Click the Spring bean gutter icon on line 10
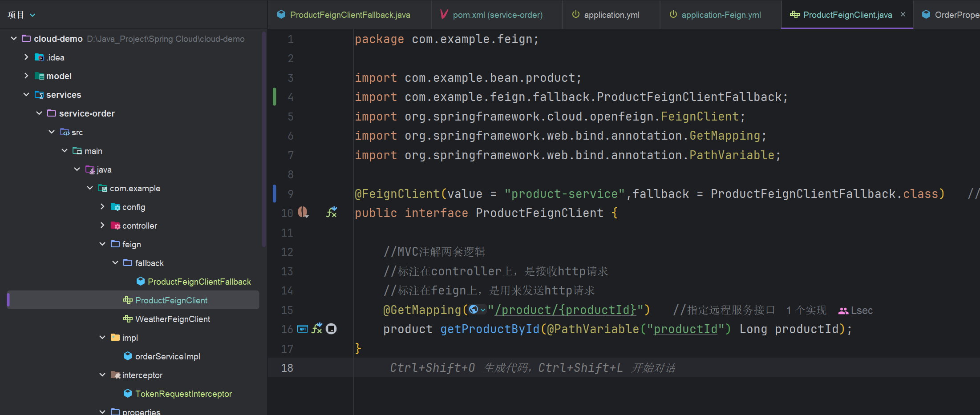 click(303, 213)
